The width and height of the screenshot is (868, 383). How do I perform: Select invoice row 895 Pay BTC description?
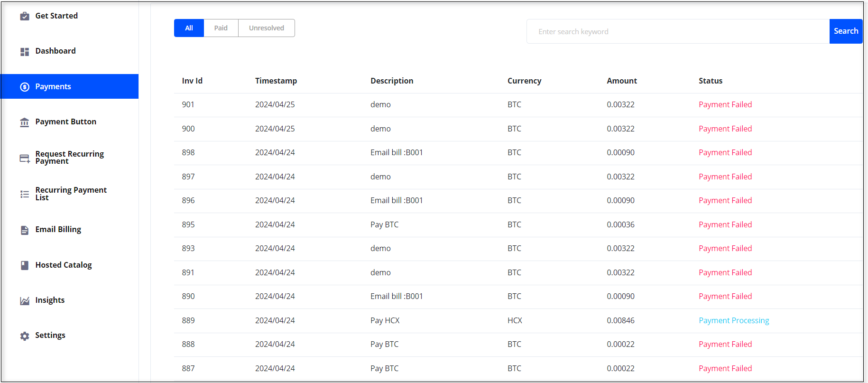pos(384,225)
